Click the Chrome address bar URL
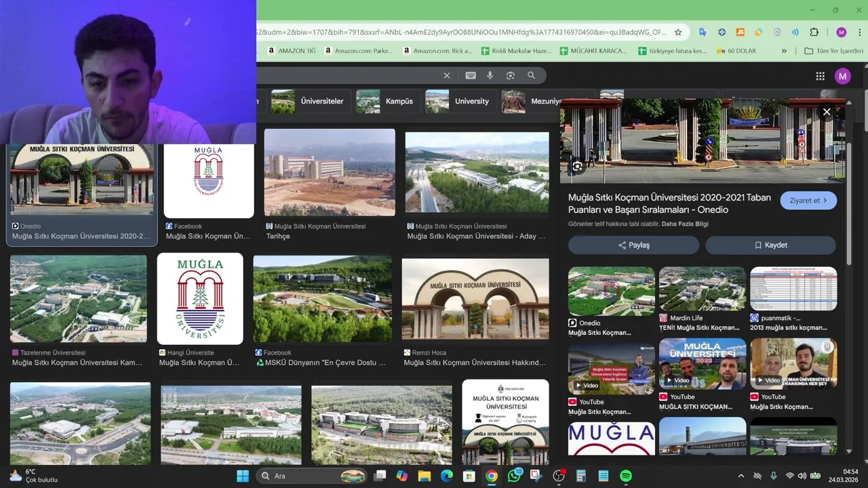Screen dimensions: 868x488 pos(461,32)
